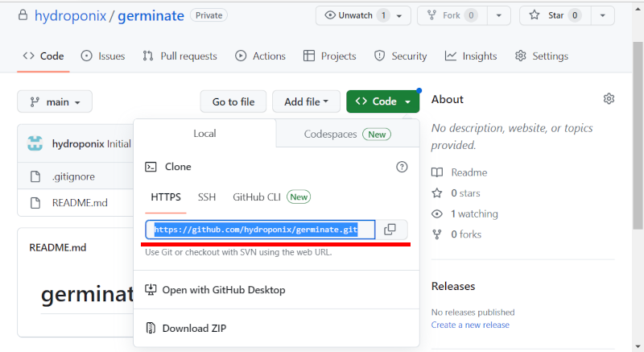
Task: Fork the germinate repository
Action: [x=452, y=15]
